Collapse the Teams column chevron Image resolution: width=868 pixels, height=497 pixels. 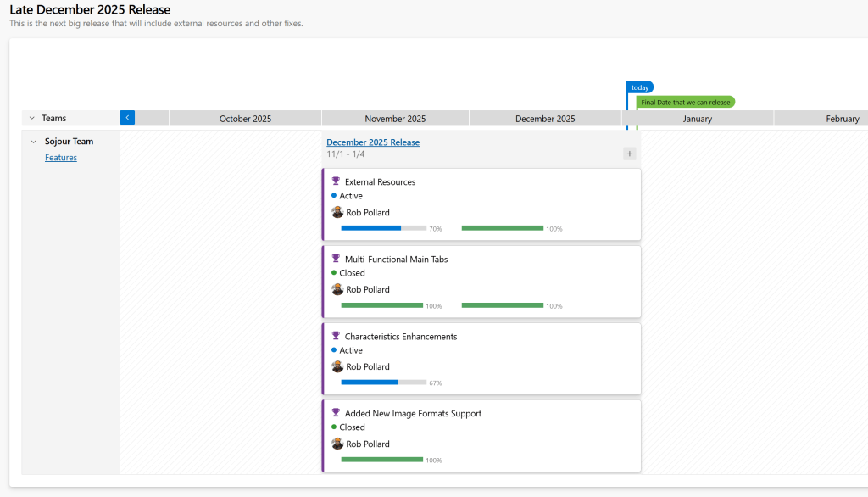coord(32,119)
